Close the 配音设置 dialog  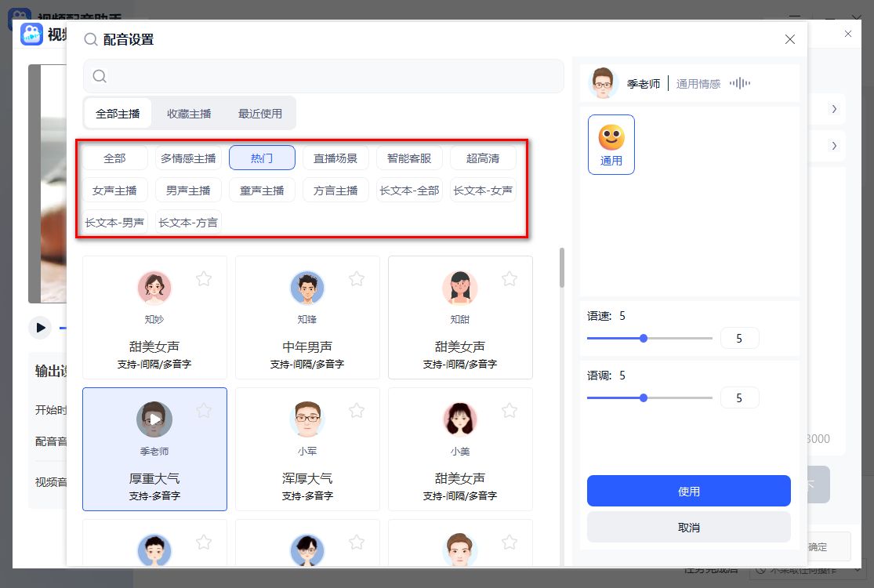[x=790, y=39]
